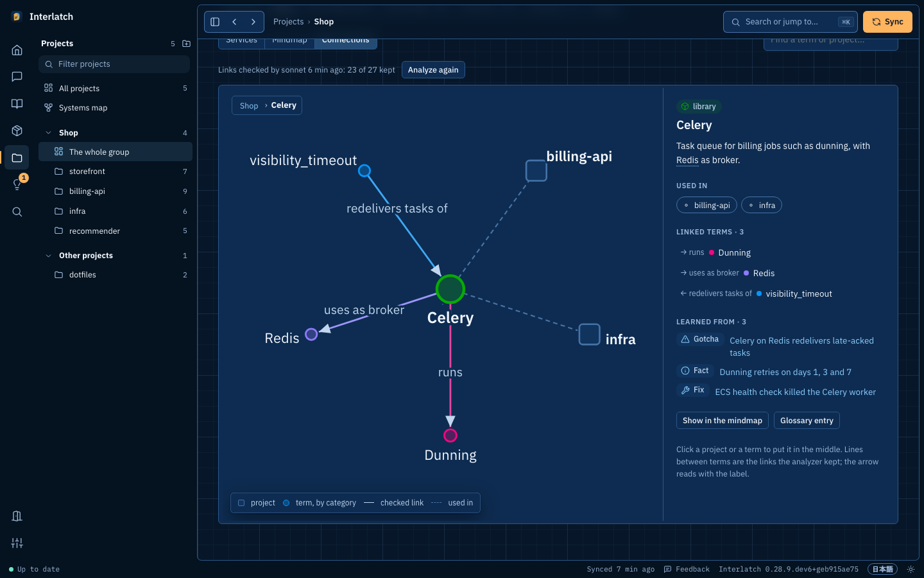Click Show in the mindmap
The image size is (924, 578).
point(723,421)
